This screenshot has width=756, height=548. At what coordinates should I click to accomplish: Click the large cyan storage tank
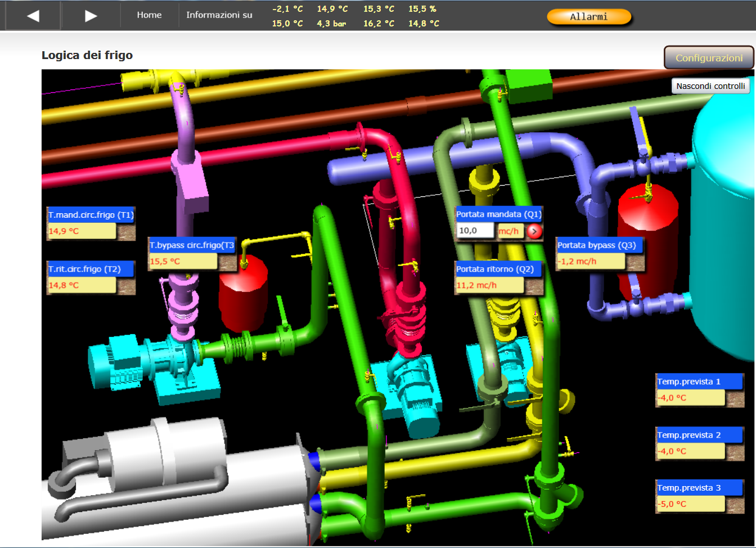(726, 225)
